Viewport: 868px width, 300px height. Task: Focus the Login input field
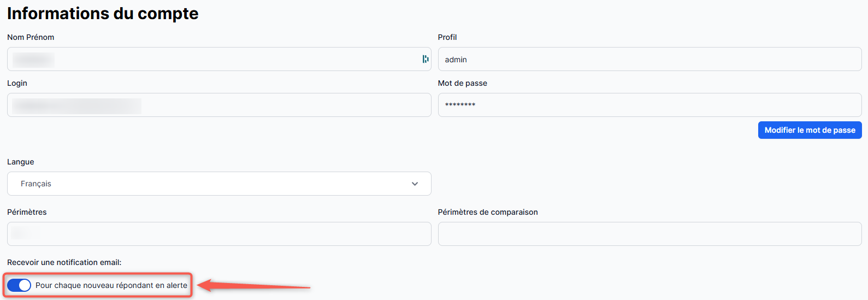219,105
